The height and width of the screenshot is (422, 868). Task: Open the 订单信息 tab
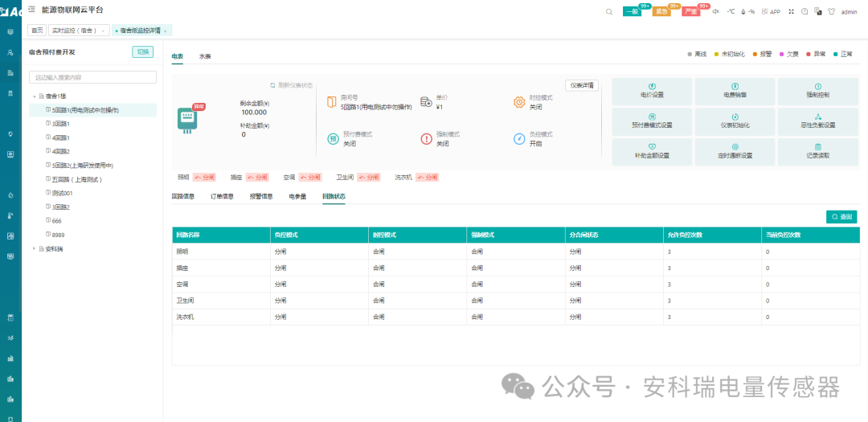point(222,196)
